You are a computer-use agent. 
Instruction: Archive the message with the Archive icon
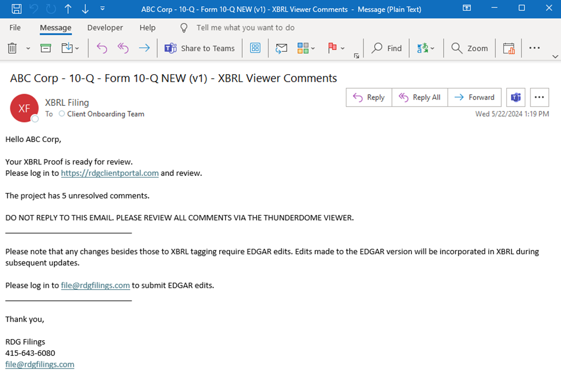(46, 49)
